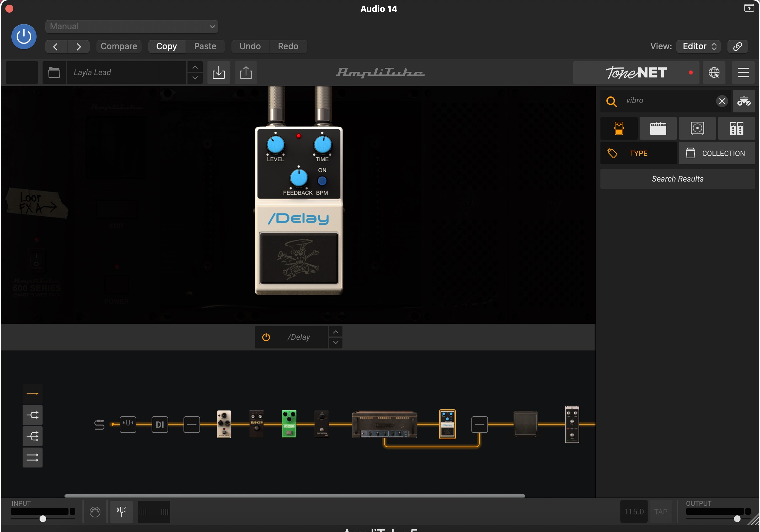Go to next preset with right arrow
The width and height of the screenshot is (760, 532).
point(78,47)
